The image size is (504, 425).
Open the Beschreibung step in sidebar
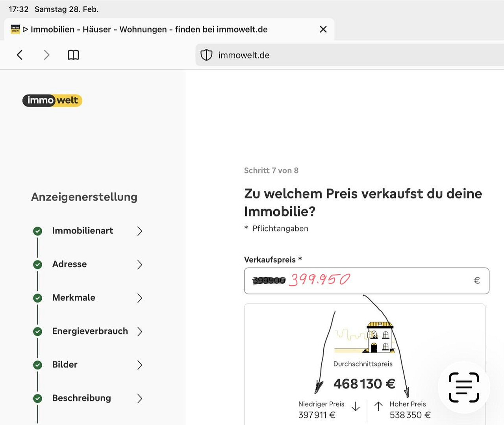[x=82, y=398]
